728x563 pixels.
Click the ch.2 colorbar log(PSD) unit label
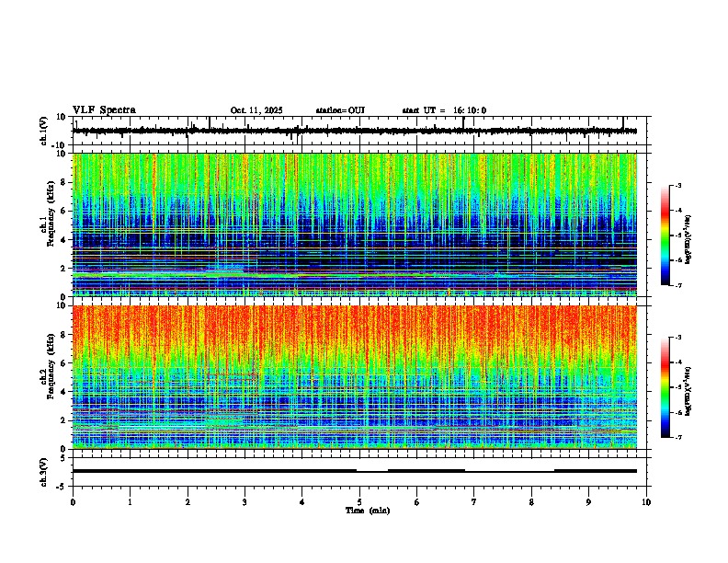point(688,391)
